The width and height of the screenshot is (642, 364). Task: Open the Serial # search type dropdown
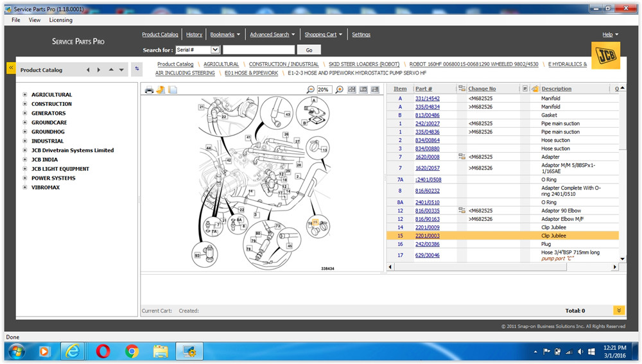point(215,49)
